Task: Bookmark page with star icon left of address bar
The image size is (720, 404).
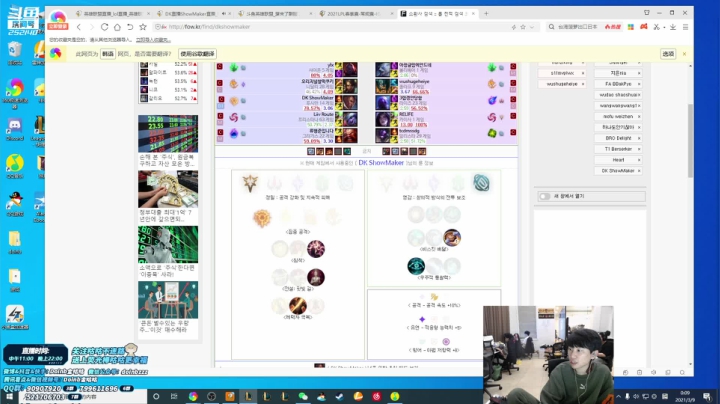Action: coord(143,27)
